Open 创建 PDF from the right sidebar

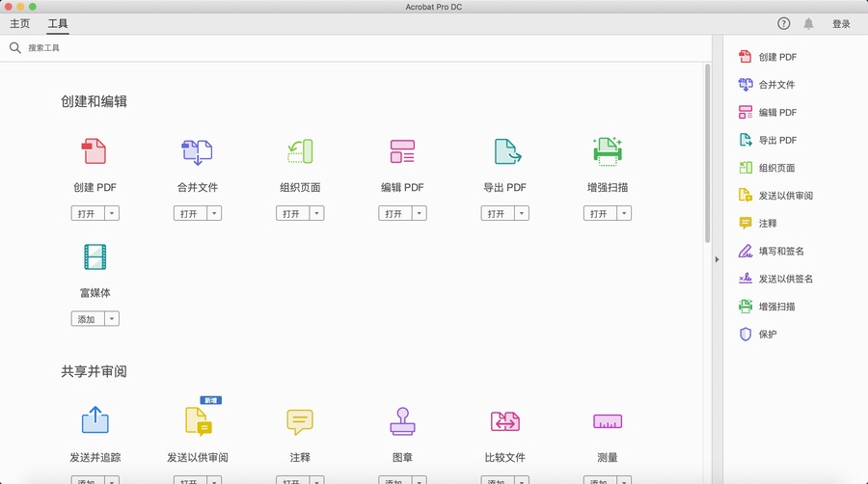tap(768, 57)
